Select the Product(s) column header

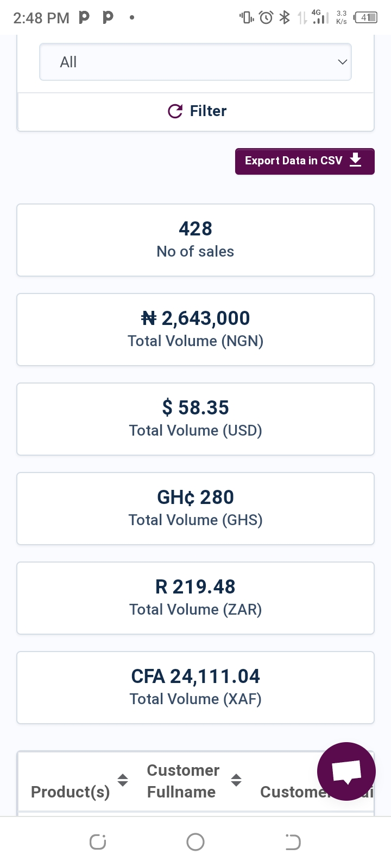click(71, 792)
